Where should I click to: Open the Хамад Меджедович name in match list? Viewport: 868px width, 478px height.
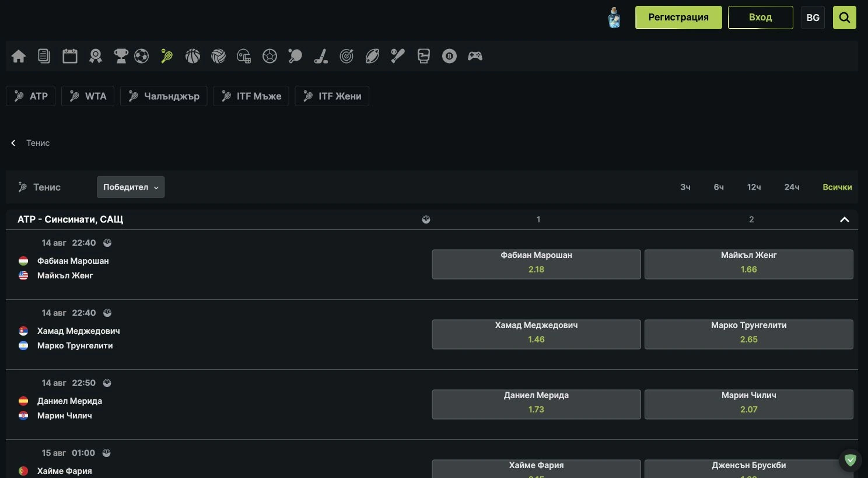(x=79, y=331)
